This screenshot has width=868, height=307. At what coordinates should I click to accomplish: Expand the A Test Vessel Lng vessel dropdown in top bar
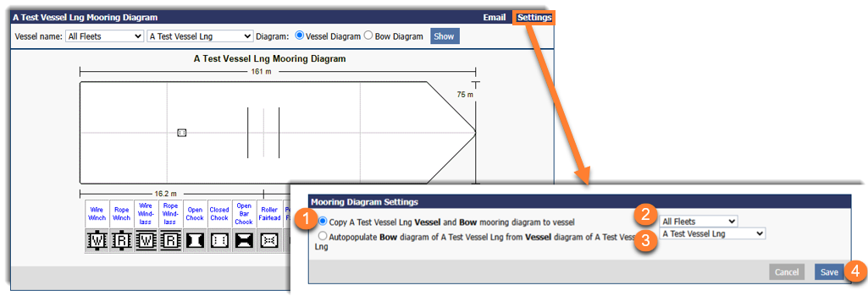pyautogui.click(x=200, y=36)
